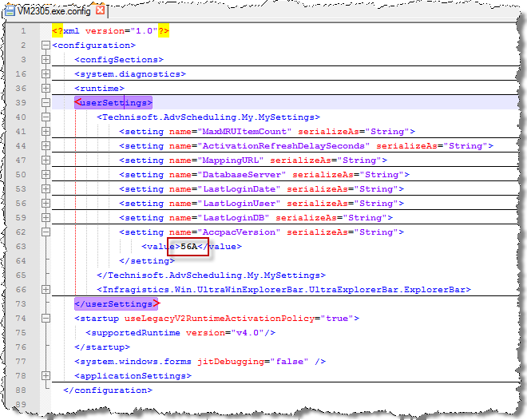The width and height of the screenshot is (527, 420).
Task: Collapse the AccpacVersion setting fold marker
Action: click(46, 232)
